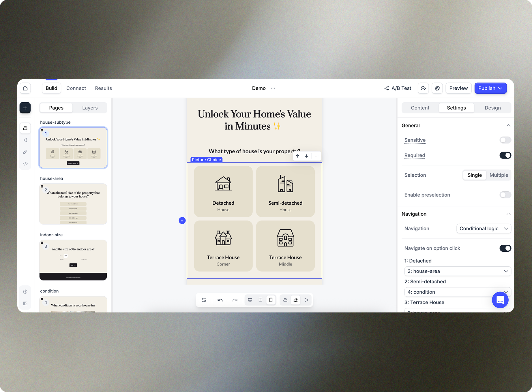
Task: Open the help question mark icon
Action: coord(25,292)
